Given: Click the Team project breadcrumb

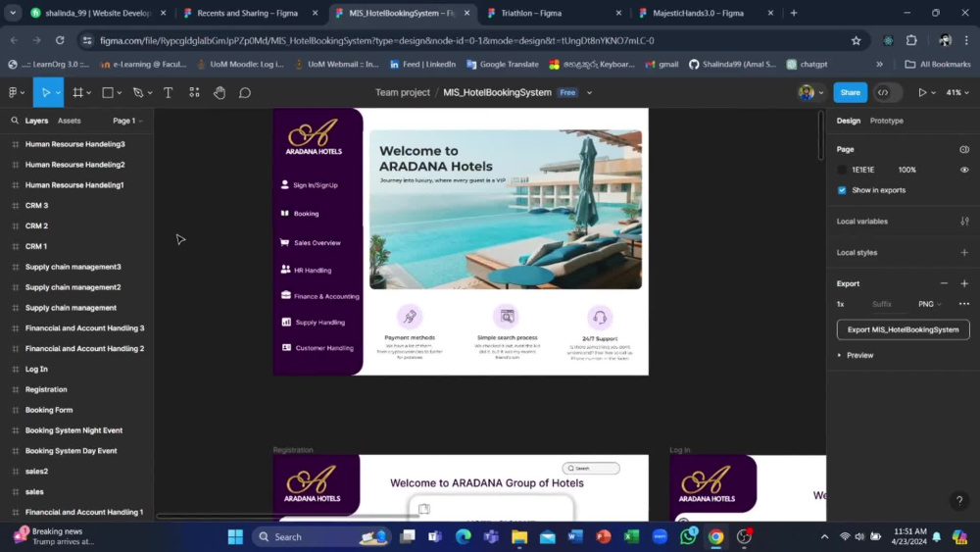Looking at the screenshot, I should coord(403,92).
